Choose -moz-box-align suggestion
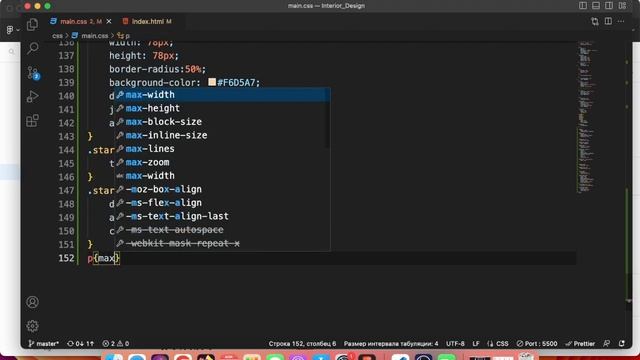 (x=222, y=189)
